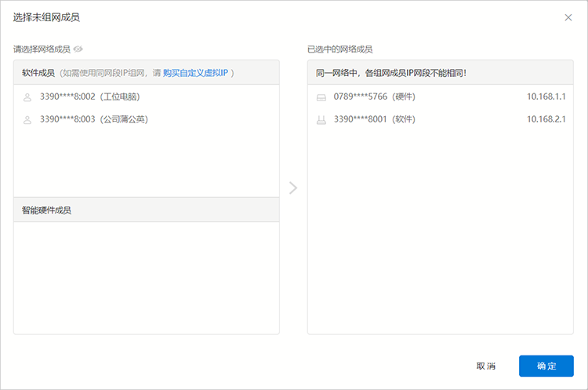Click software icon beside 3390****8001
This screenshot has height=390, width=588.
pos(321,120)
